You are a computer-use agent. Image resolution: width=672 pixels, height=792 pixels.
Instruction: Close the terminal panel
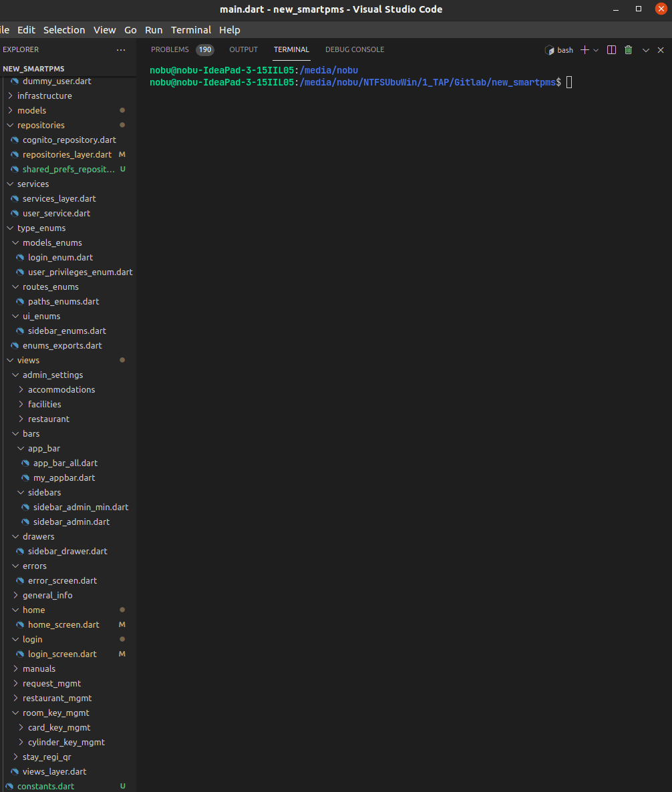pos(661,50)
